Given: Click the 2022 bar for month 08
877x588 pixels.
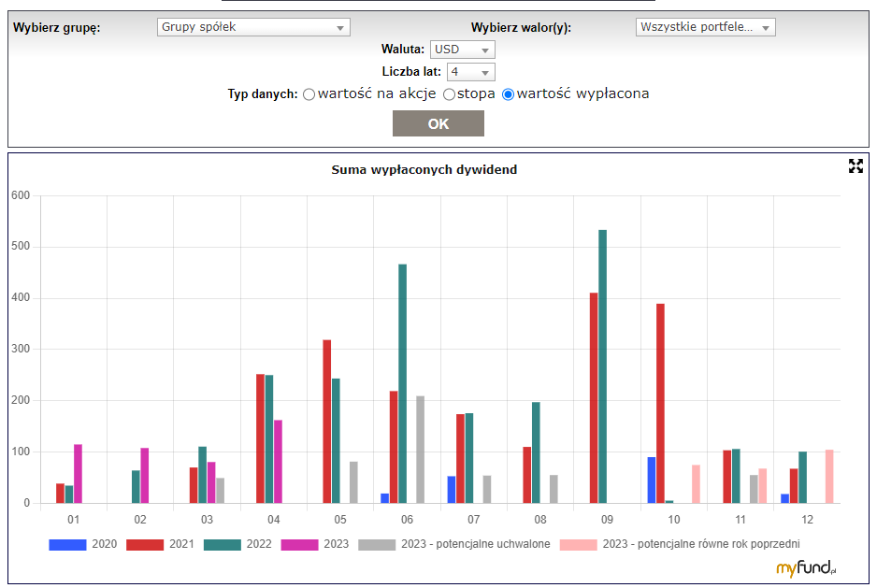Looking at the screenshot, I should tap(536, 452).
